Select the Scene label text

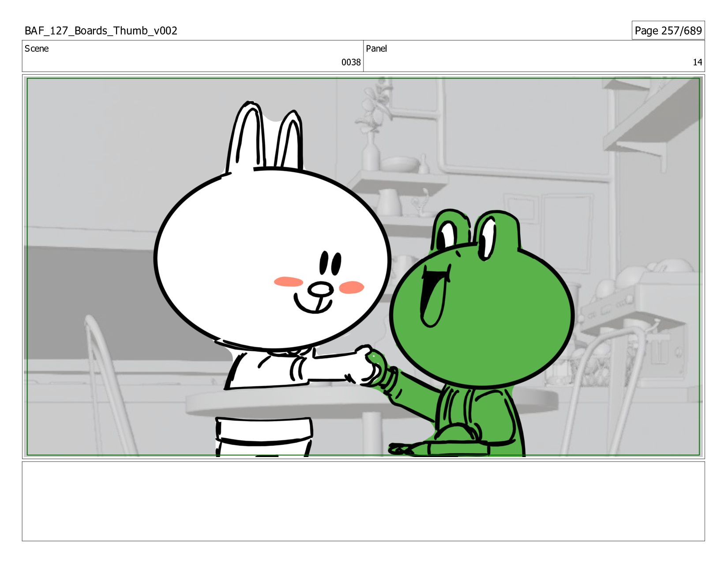click(37, 49)
